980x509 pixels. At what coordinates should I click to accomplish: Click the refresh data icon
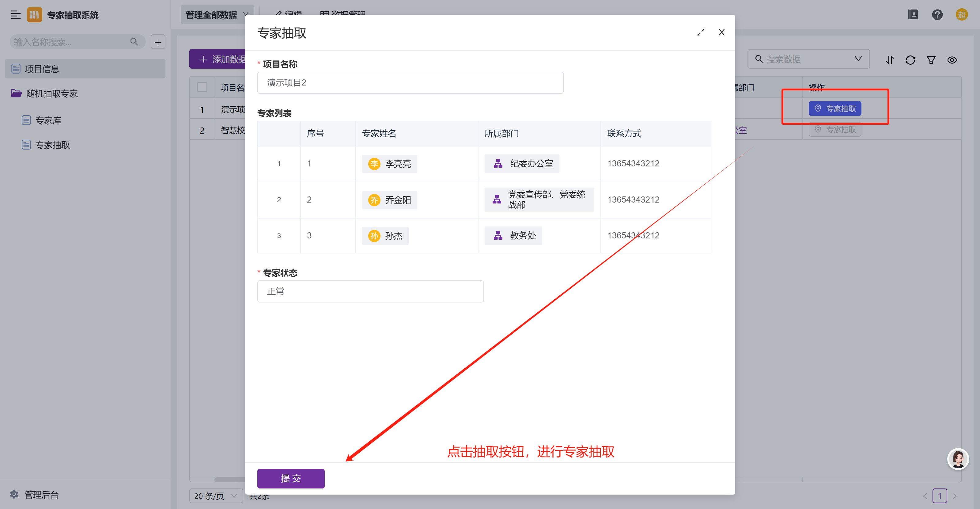pos(910,60)
